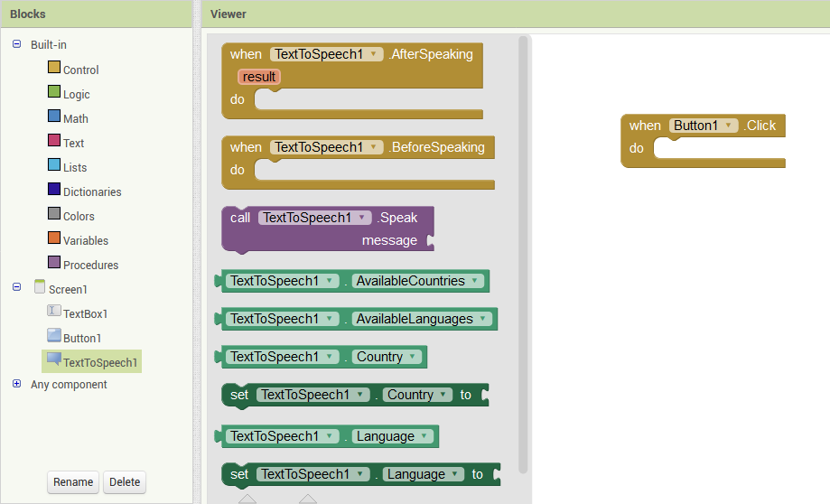Open the Lists blocks drawer
The height and width of the screenshot is (504, 830).
coord(54,165)
